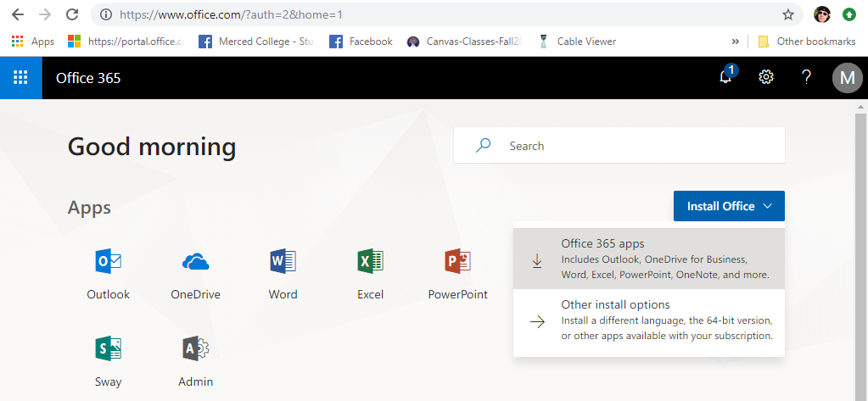Click the Search box

(619, 146)
